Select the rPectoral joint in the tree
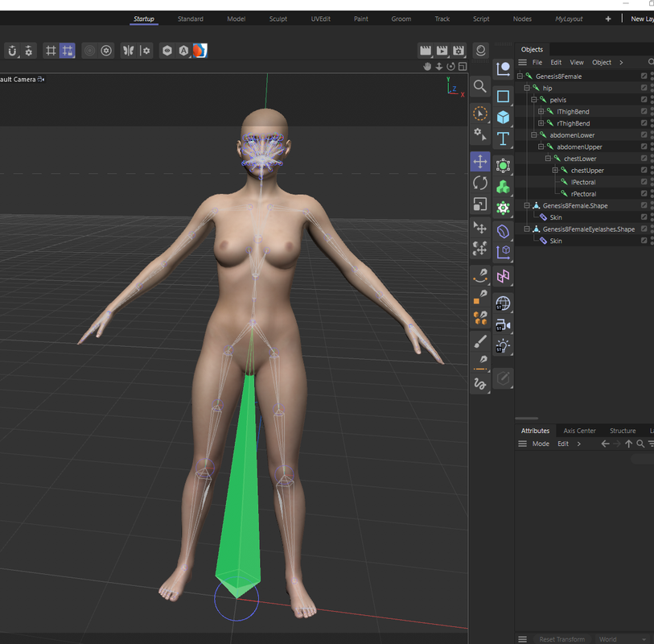Screen dimensions: 654x644 point(583,194)
